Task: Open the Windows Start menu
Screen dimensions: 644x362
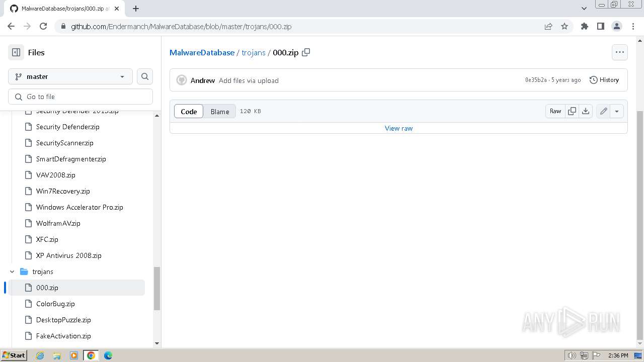Action: [x=14, y=355]
